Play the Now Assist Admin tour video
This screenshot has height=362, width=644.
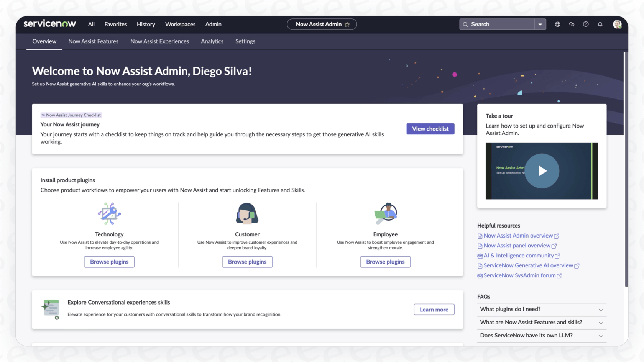[x=542, y=171]
